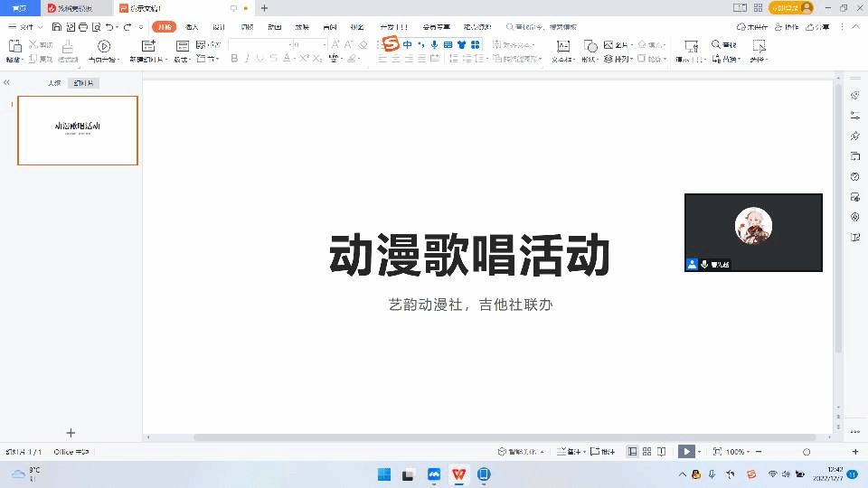Toggle the mute microphone in video overlay
868x488 pixels.
(x=704, y=264)
